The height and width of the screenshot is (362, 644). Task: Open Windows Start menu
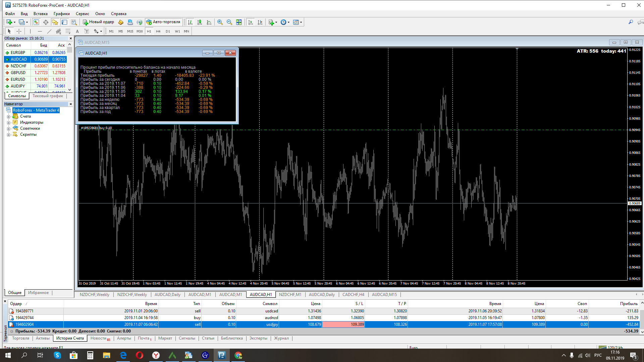click(8, 355)
